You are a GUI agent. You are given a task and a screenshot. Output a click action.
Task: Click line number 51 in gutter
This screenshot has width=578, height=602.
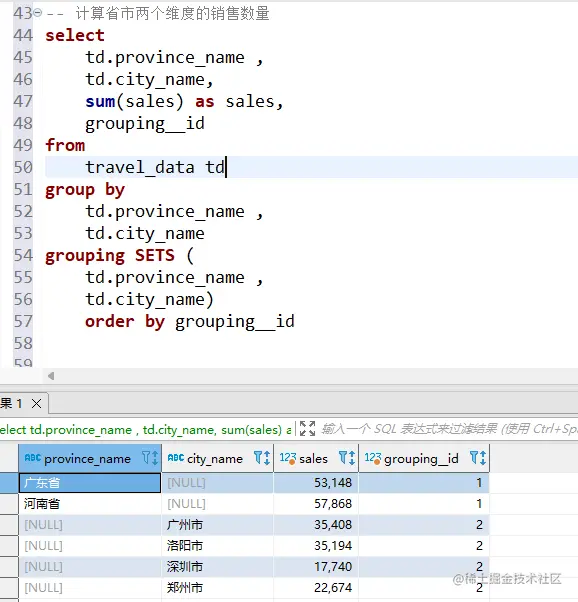[23, 190]
